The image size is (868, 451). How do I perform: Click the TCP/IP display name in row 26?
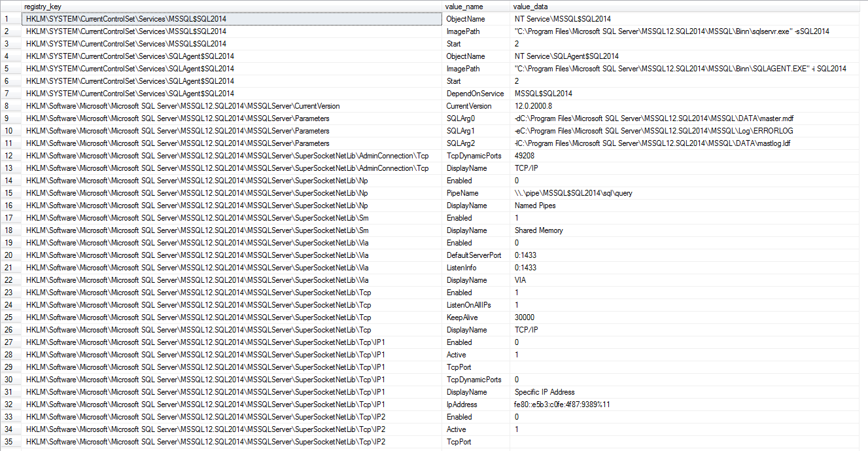[526, 330]
